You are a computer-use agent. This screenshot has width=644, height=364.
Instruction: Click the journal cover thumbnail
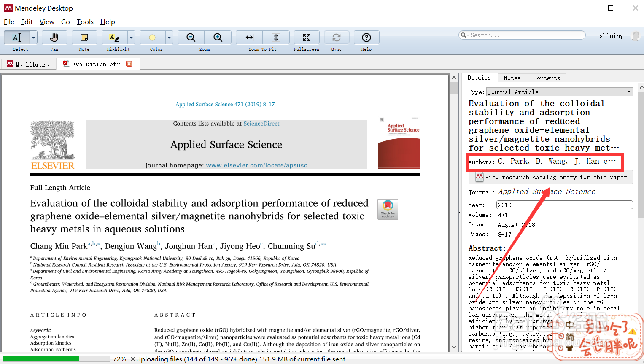point(399,143)
